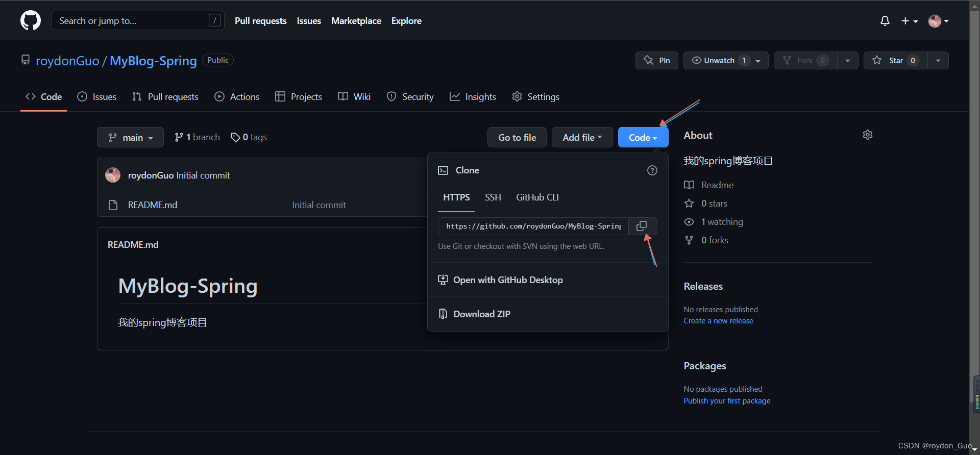Open with GitHub Desktop
The height and width of the screenshot is (455, 980).
pyautogui.click(x=500, y=280)
